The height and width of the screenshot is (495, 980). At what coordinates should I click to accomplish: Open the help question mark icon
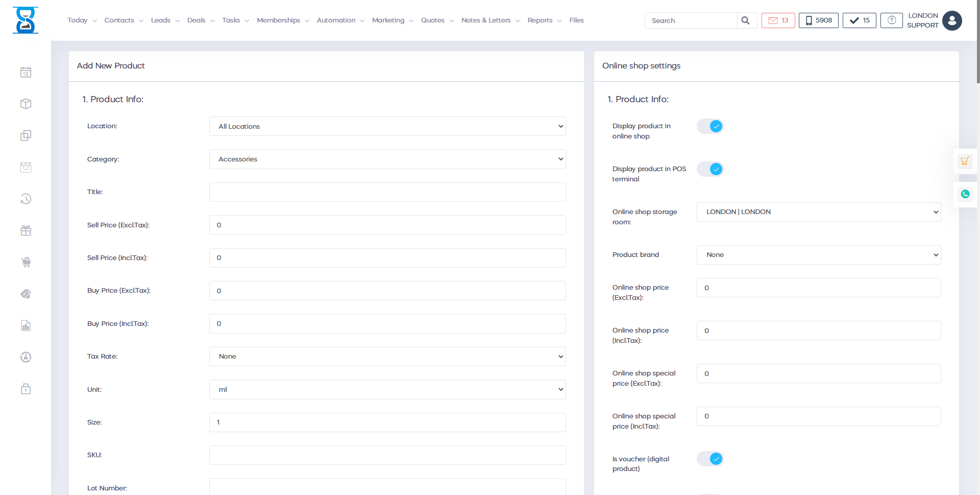click(891, 20)
